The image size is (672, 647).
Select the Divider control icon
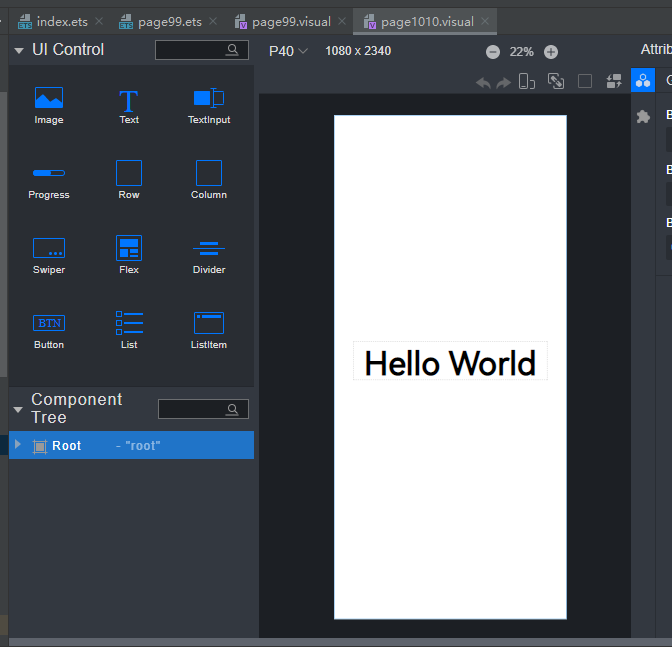click(209, 248)
